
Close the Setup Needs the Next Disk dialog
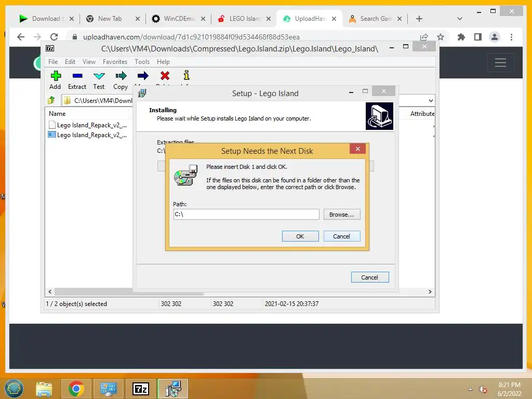[357, 149]
